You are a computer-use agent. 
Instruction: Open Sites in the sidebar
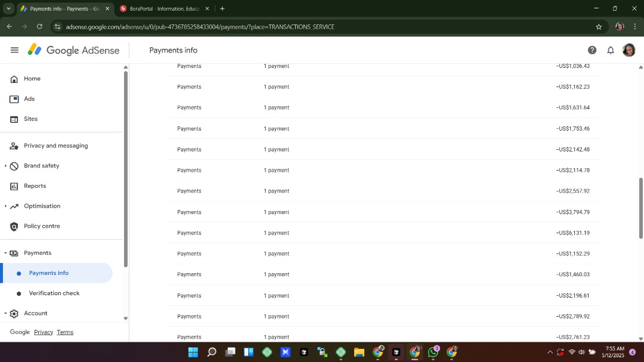pyautogui.click(x=30, y=119)
